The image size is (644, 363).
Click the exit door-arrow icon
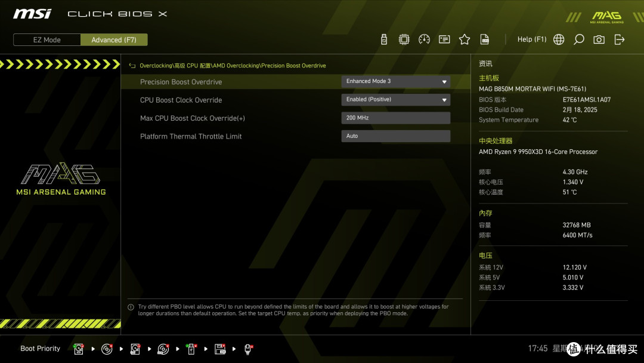[x=620, y=39]
